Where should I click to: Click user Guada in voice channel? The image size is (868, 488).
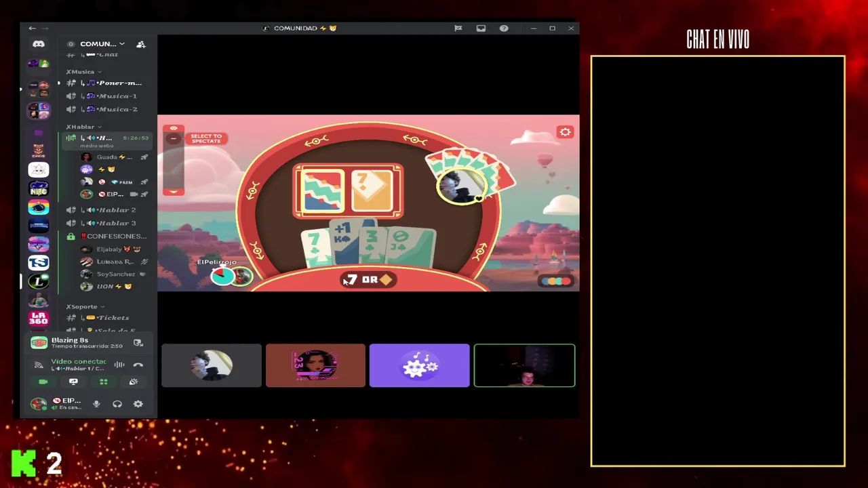click(114, 157)
